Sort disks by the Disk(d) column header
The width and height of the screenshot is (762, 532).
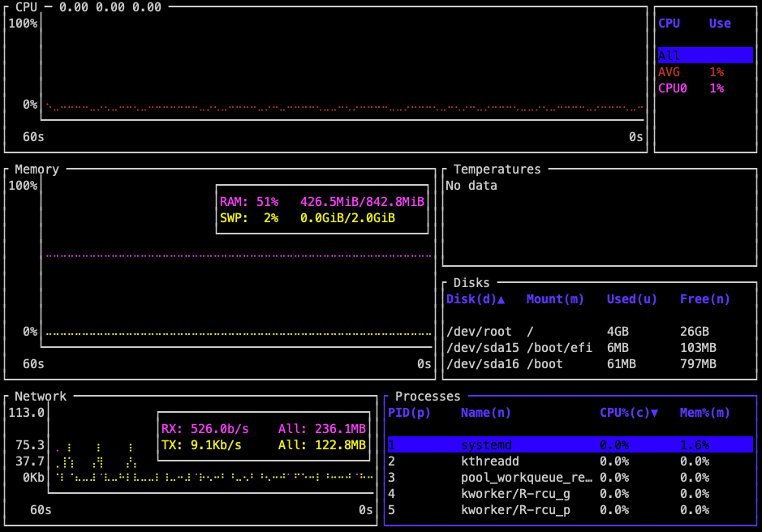tap(475, 299)
